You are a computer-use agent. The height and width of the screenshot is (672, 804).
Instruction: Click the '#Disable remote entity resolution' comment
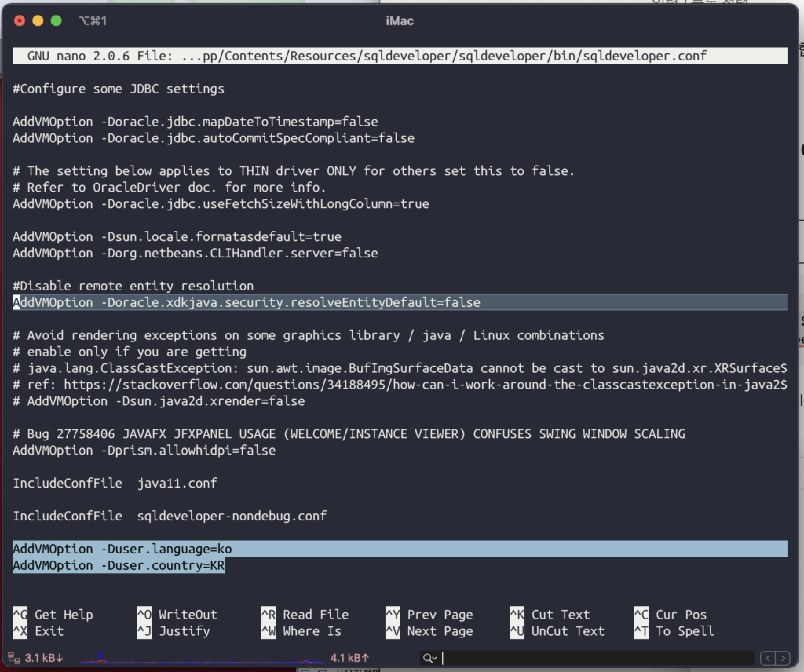tap(133, 286)
